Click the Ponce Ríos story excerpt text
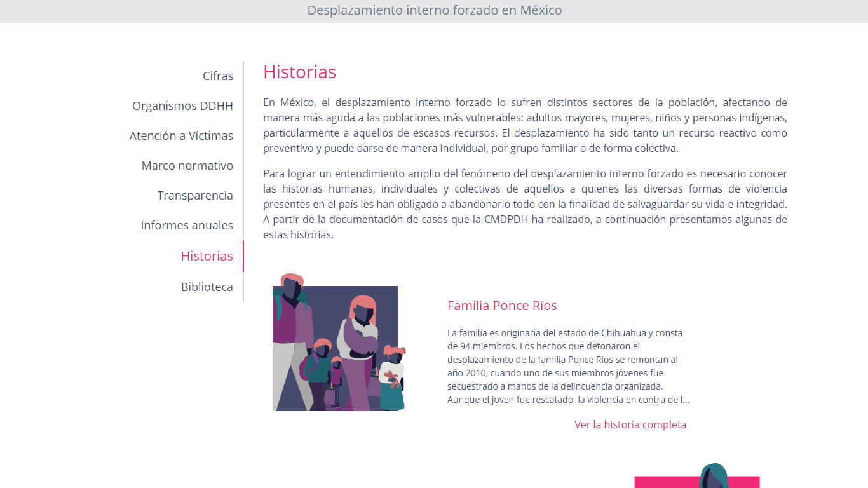Screen dimensions: 868x488 pos(567,366)
